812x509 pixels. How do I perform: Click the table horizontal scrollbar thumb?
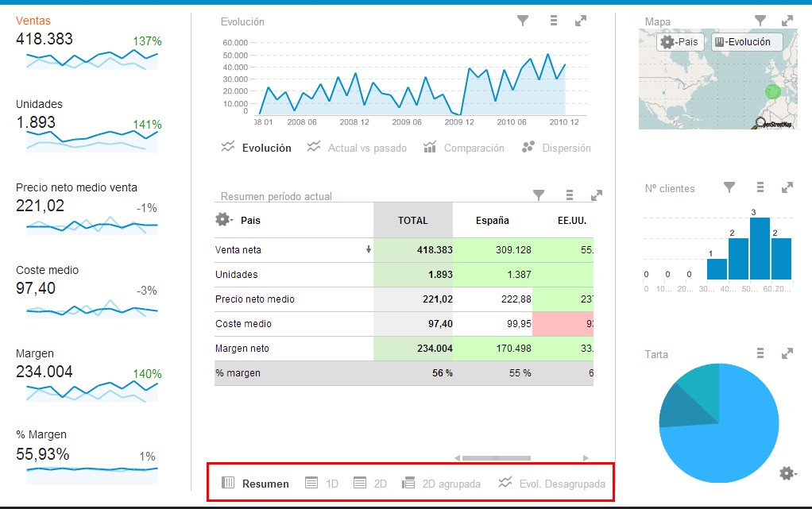click(497, 457)
